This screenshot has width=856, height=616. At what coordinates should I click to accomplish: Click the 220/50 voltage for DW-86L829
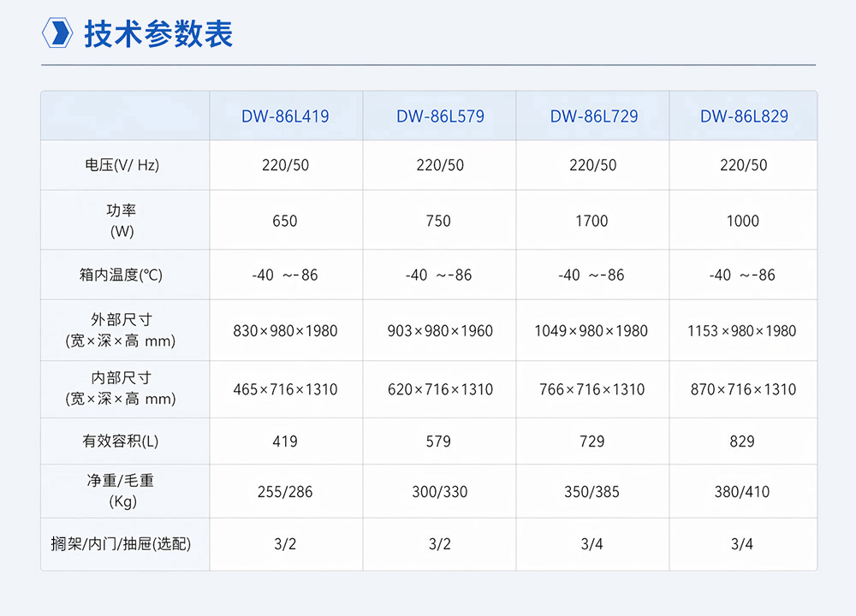point(743,165)
